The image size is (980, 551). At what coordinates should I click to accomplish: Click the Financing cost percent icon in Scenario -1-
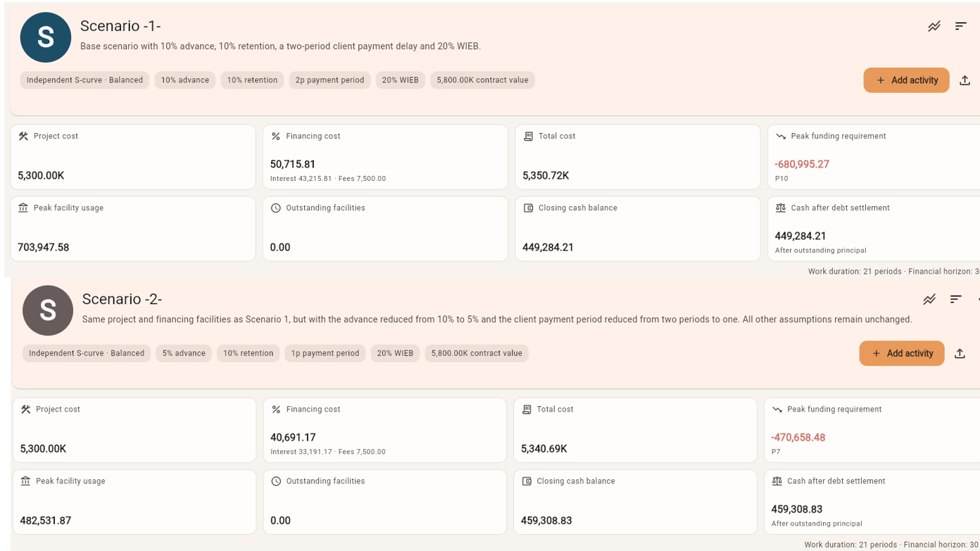coord(276,137)
